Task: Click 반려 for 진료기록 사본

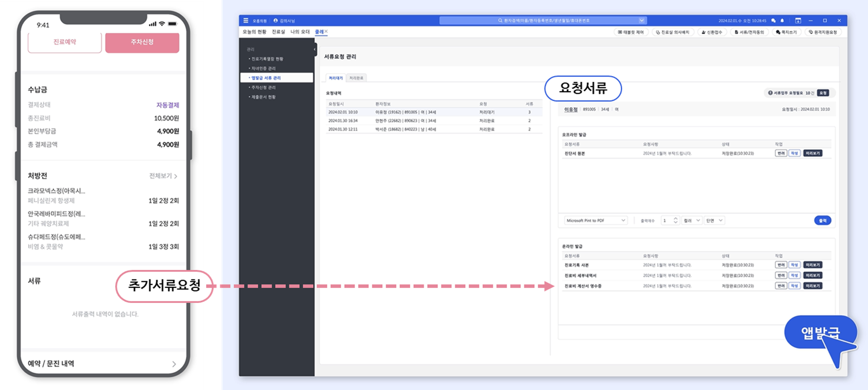Action: click(x=781, y=265)
